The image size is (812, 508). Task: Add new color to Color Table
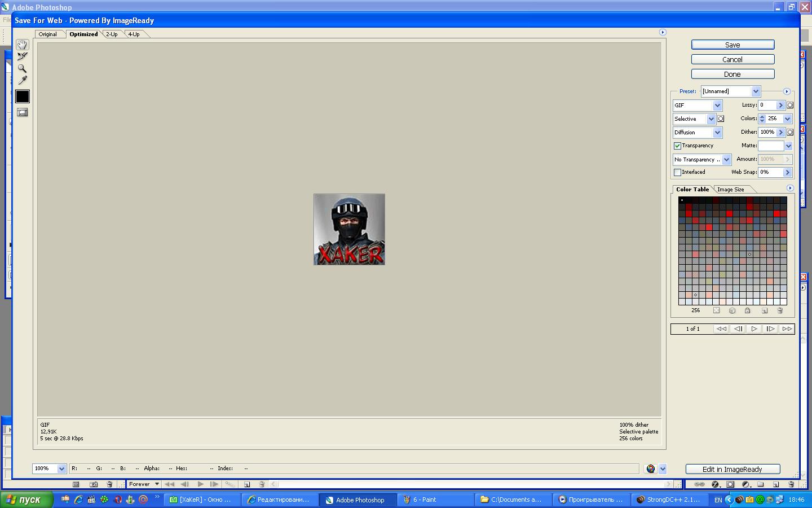pos(765,310)
